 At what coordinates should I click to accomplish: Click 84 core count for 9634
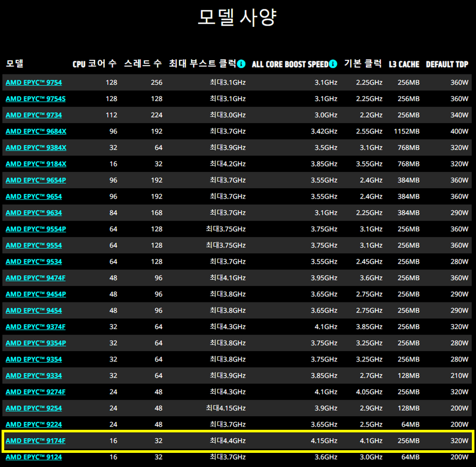pyautogui.click(x=113, y=213)
